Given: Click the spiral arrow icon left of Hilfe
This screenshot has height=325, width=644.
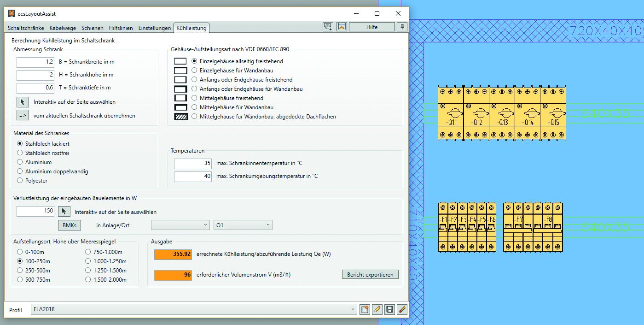Looking at the screenshot, I should (328, 27).
